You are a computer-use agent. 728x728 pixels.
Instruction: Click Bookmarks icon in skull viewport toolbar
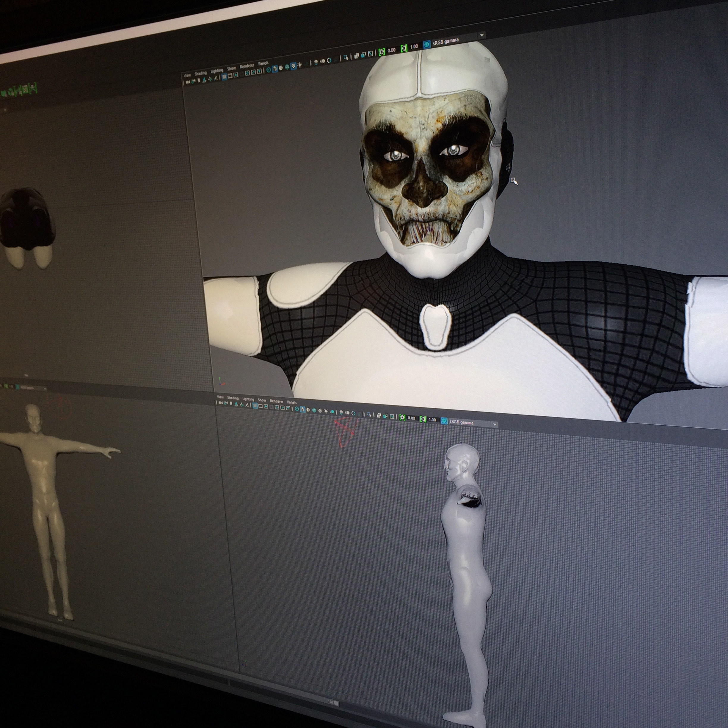(x=199, y=81)
